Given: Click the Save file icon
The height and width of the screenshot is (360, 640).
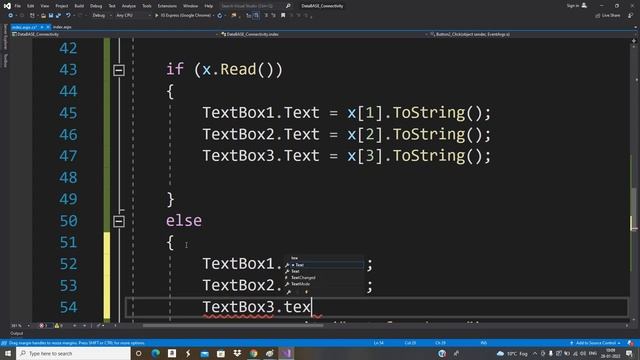Looking at the screenshot, I should (x=51, y=16).
